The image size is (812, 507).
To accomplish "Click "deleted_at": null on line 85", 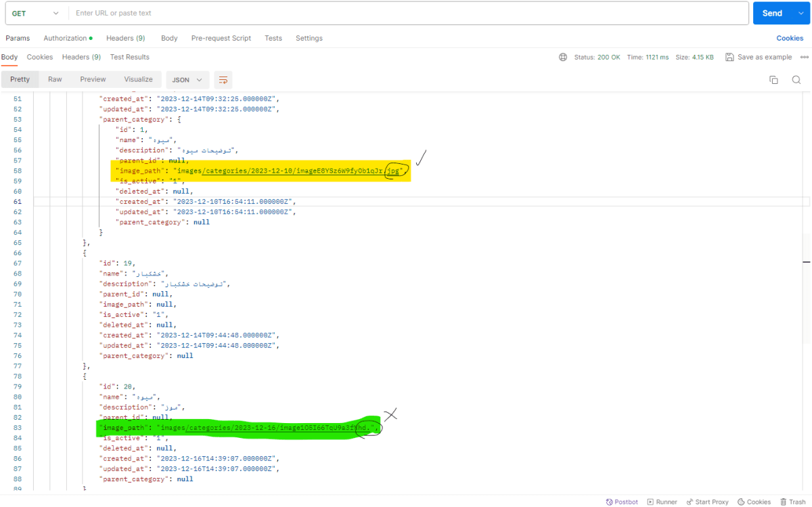I will tap(138, 448).
